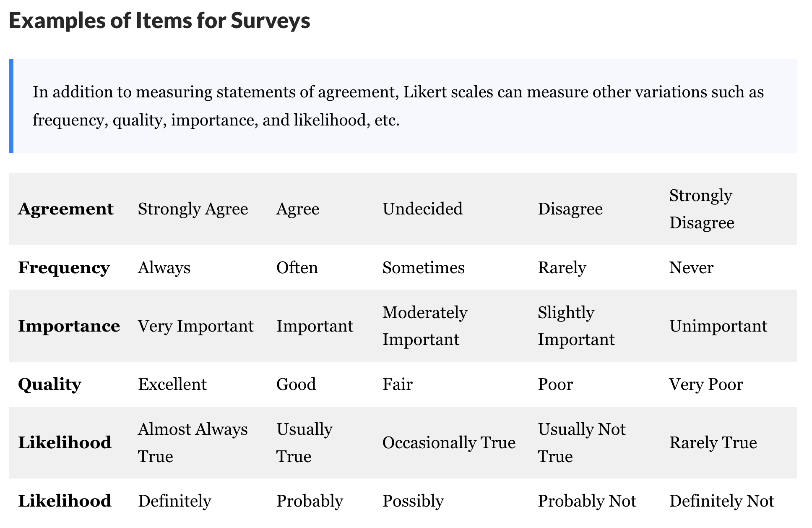Click the 'Agreement' row label
Image resolution: width=812 pixels, height=528 pixels.
pyautogui.click(x=65, y=209)
